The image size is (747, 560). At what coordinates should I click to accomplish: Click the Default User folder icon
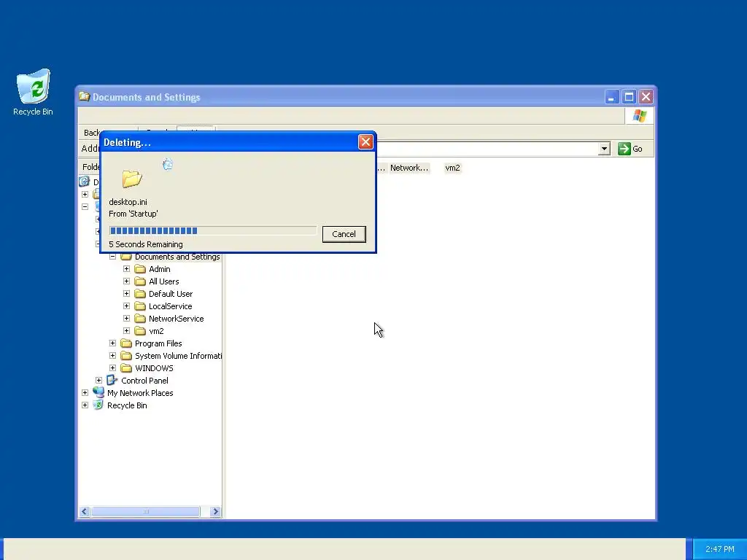pos(140,294)
